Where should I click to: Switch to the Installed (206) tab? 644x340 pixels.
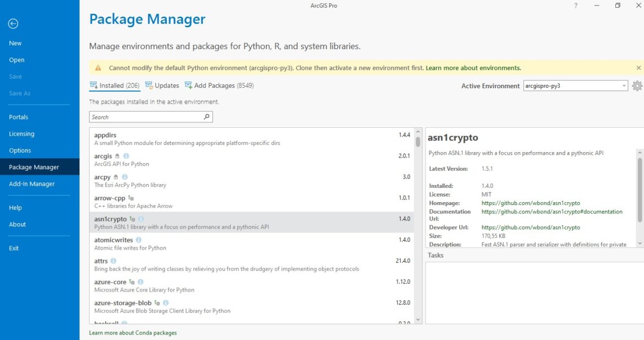point(115,85)
